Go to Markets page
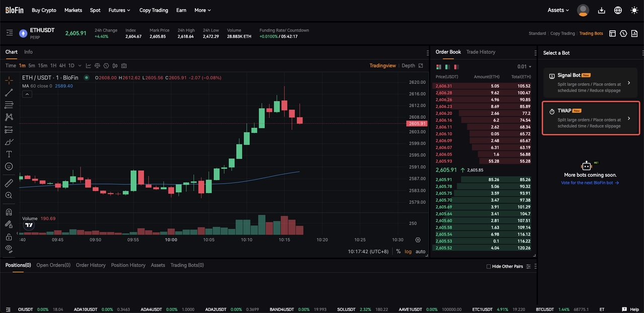The height and width of the screenshot is (313, 644). pyautogui.click(x=73, y=10)
